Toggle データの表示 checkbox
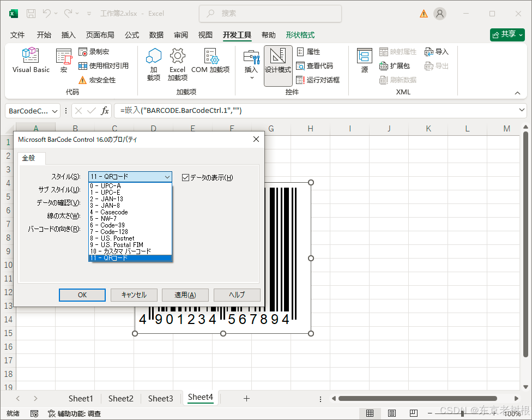Screen dimensions: 532x420 coord(185,178)
